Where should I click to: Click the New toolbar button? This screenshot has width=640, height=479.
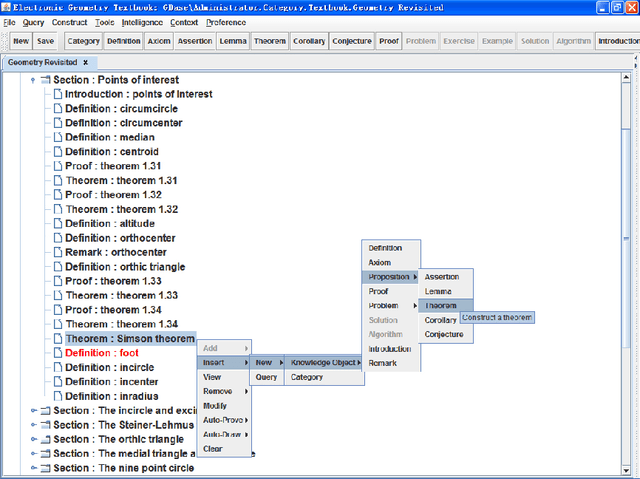click(x=21, y=41)
